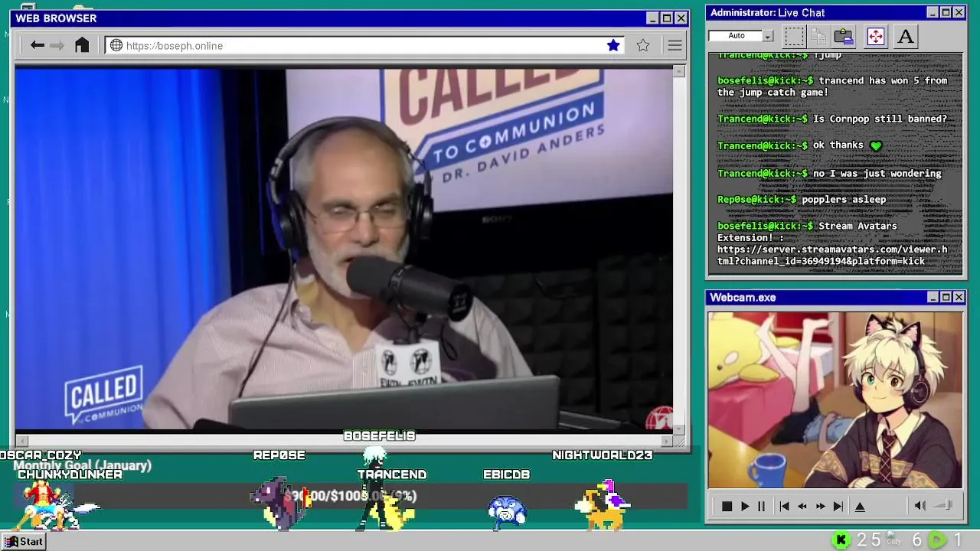The image size is (980, 551).
Task: Click the eject button in Webcam.exe
Action: tap(860, 506)
